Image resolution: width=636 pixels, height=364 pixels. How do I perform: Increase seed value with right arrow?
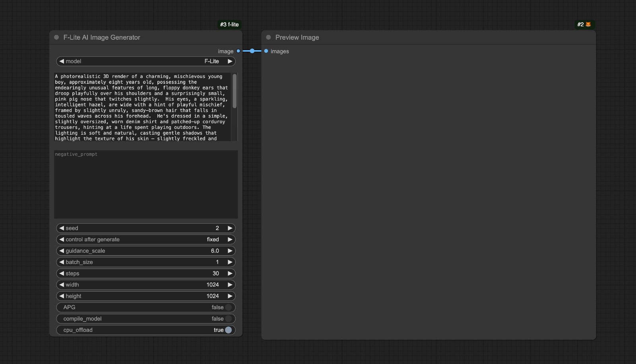[230, 228]
